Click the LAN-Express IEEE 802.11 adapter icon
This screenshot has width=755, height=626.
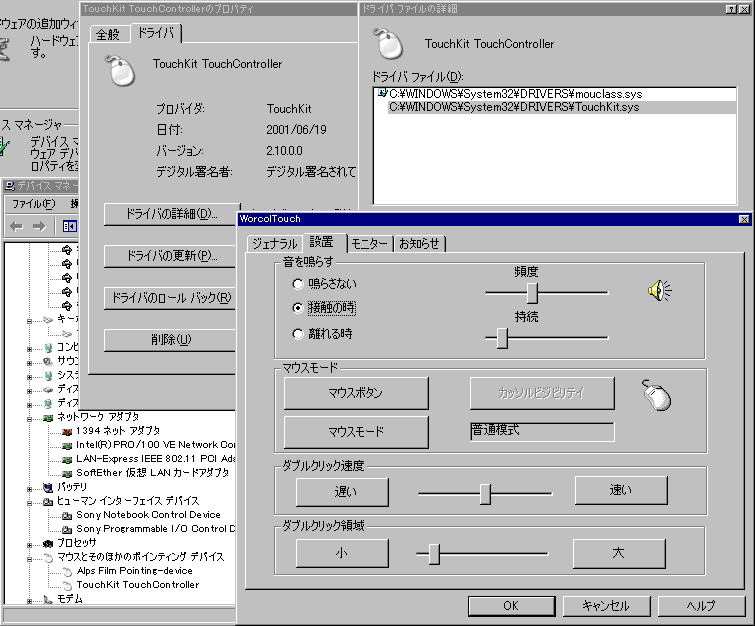(67, 459)
